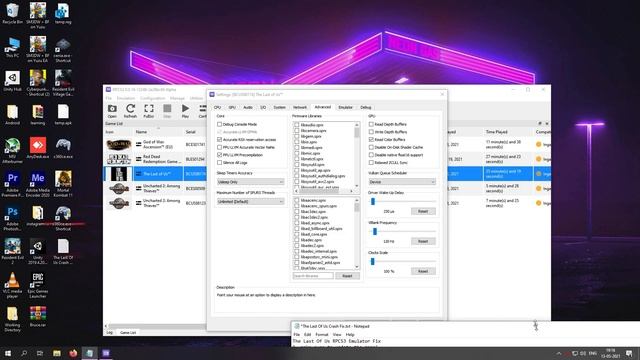Select the Adobe Media Encoder 2020 icon
The image size is (640, 360).
click(38, 184)
